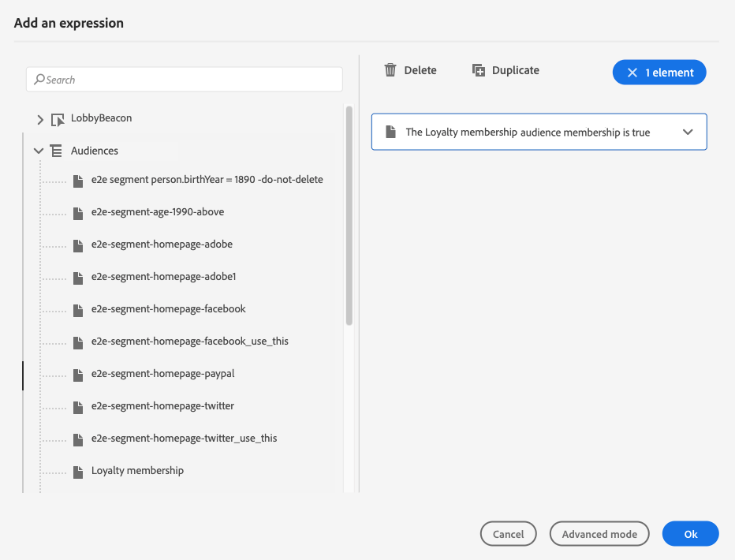This screenshot has width=735, height=560.
Task: Click the Delete trash icon
Action: pos(390,70)
